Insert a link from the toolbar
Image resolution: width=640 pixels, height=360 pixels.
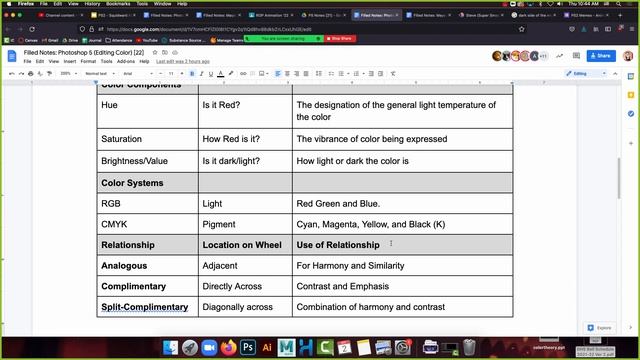pyautogui.click(x=243, y=73)
